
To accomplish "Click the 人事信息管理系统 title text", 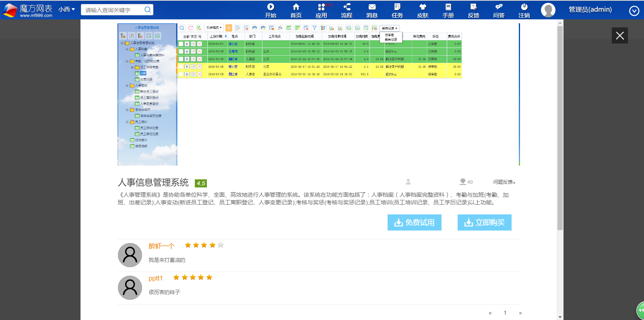I will (153, 183).
